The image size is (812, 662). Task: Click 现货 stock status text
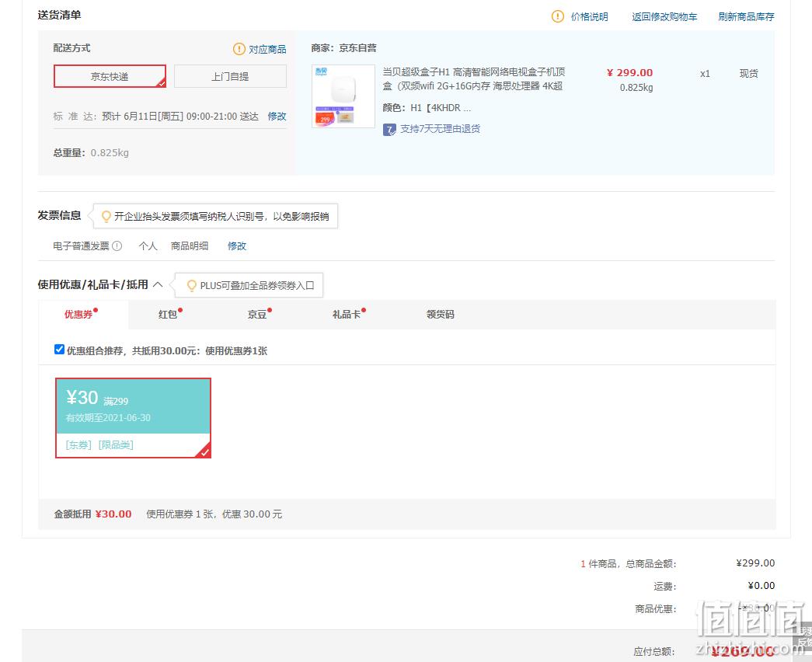pyautogui.click(x=749, y=74)
